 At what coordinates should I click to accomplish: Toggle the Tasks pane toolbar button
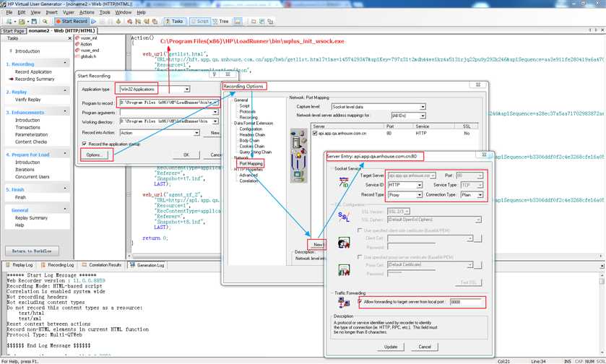click(x=174, y=21)
